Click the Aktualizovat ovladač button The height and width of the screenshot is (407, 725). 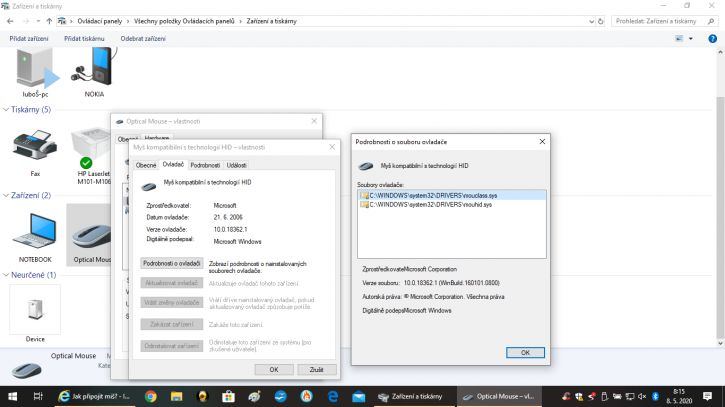(172, 283)
